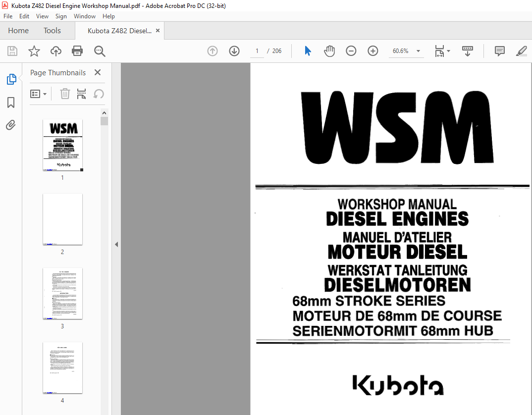Go to the previous page

(x=213, y=51)
